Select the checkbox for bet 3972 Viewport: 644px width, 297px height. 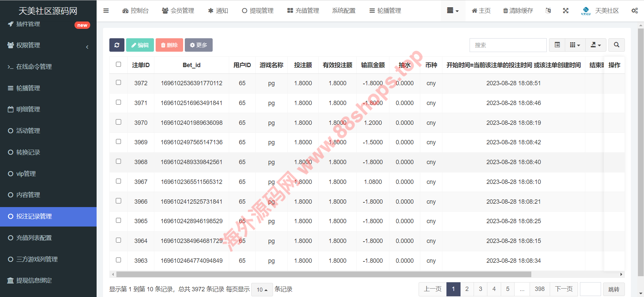tap(118, 83)
